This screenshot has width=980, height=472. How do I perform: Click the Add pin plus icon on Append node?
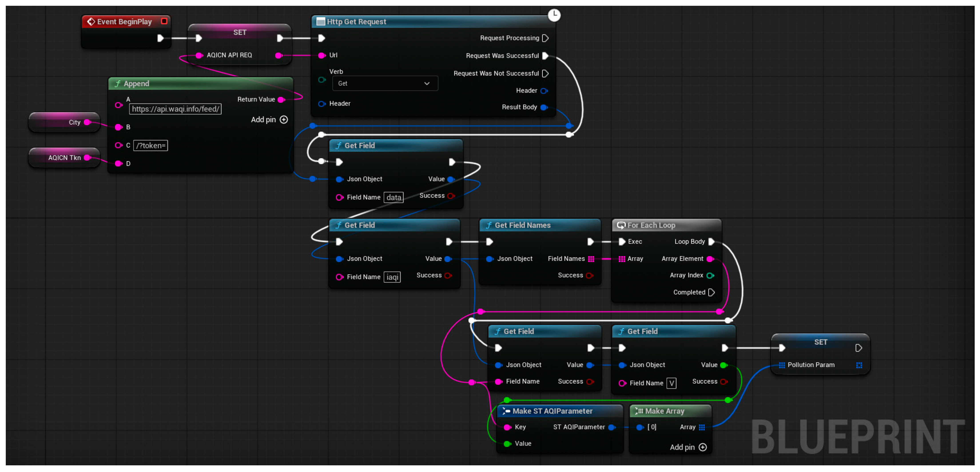284,120
